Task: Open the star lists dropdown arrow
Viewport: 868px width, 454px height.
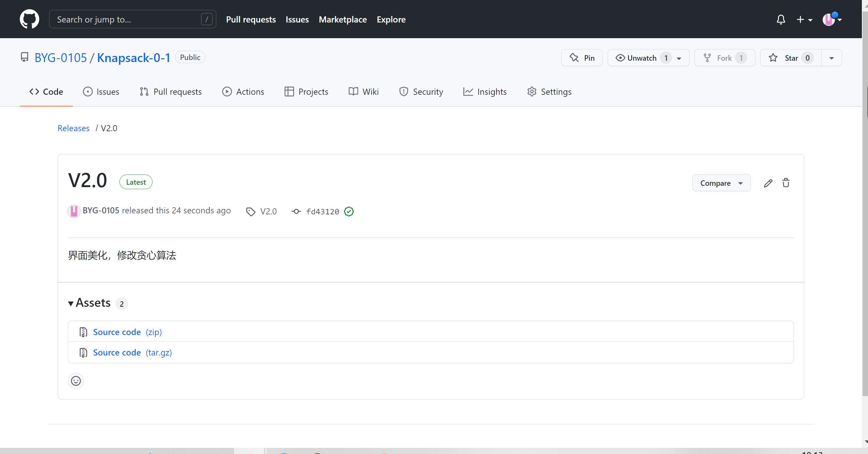Action: pos(831,58)
